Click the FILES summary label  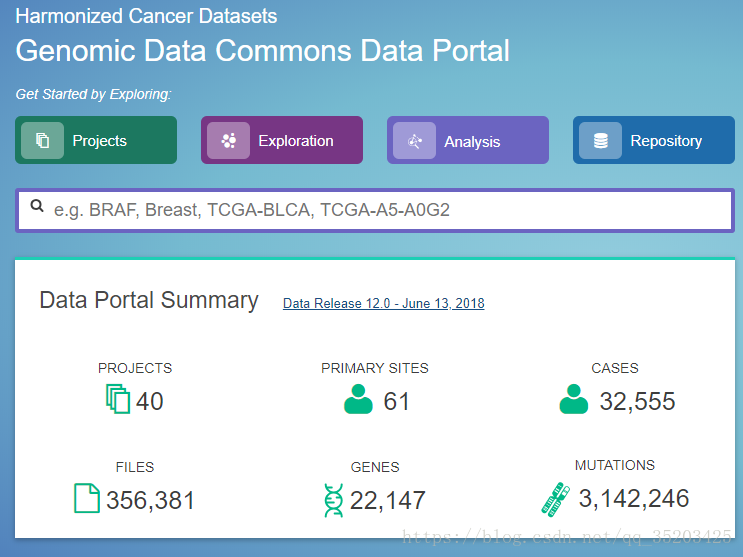pyautogui.click(x=135, y=467)
